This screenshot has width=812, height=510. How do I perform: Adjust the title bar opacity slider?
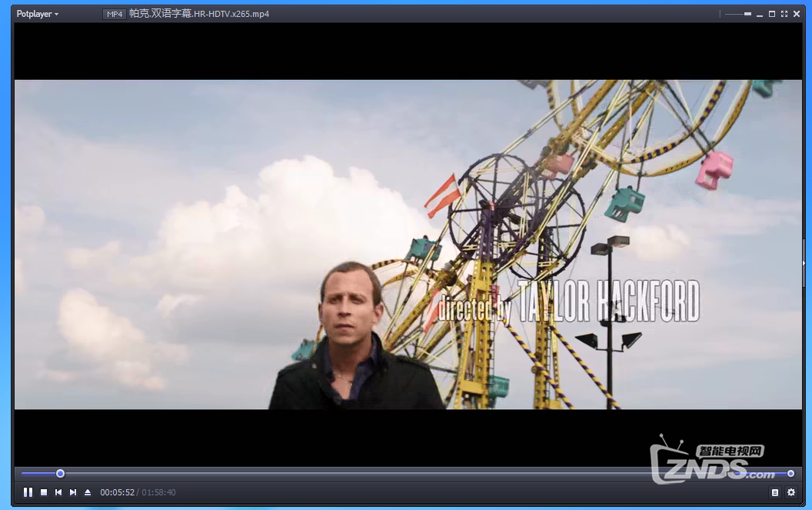[x=738, y=14]
